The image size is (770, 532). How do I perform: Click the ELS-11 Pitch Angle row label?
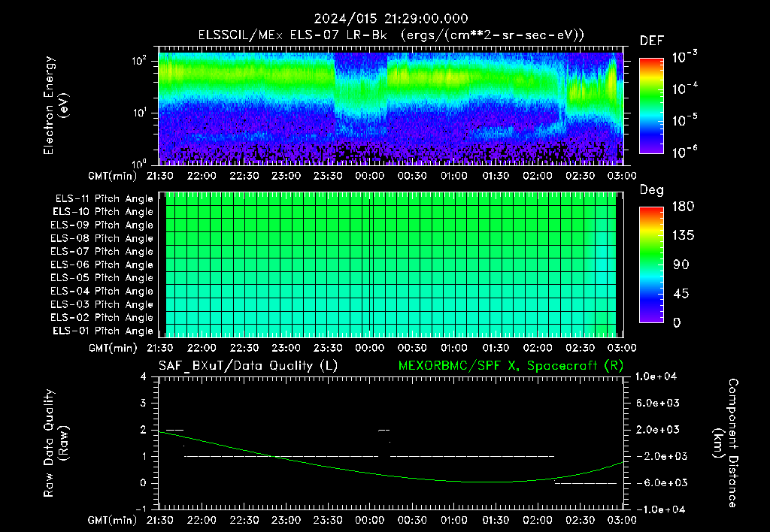[104, 199]
